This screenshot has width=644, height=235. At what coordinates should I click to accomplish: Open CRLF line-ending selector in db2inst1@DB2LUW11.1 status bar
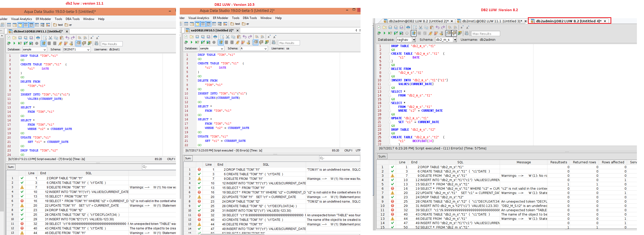171,159
